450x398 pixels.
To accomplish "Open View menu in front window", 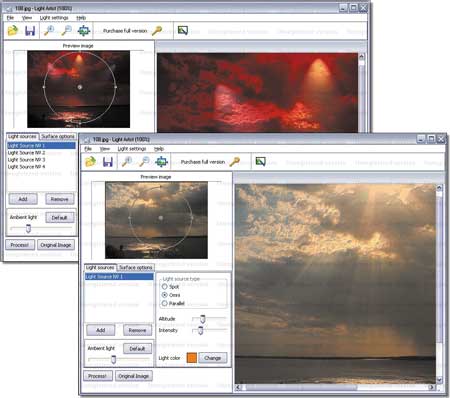I will 105,149.
